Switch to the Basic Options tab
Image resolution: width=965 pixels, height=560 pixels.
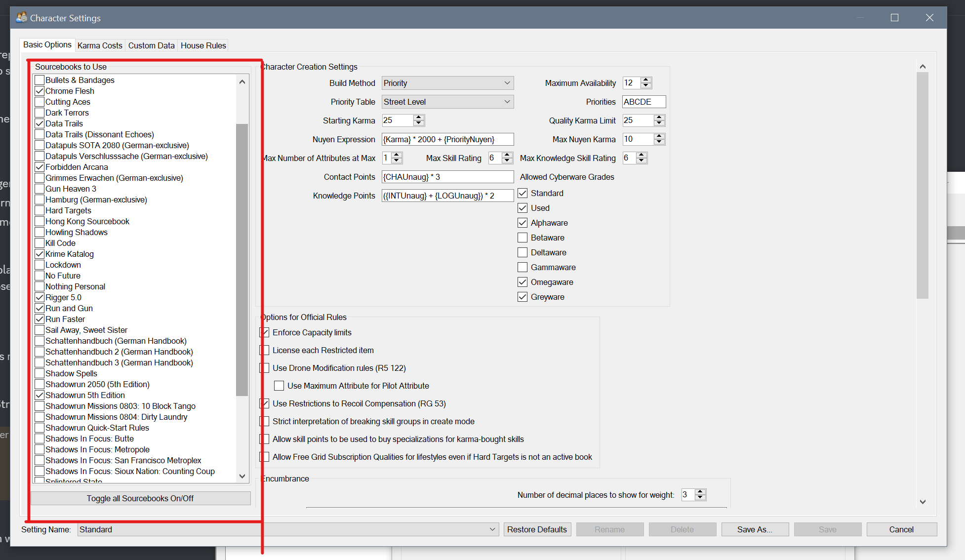tap(47, 44)
